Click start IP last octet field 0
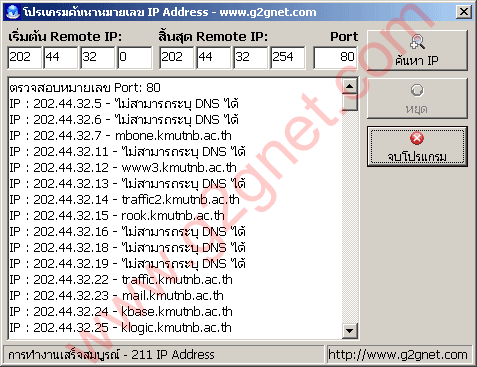This screenshot has height=367, width=477. [x=135, y=57]
